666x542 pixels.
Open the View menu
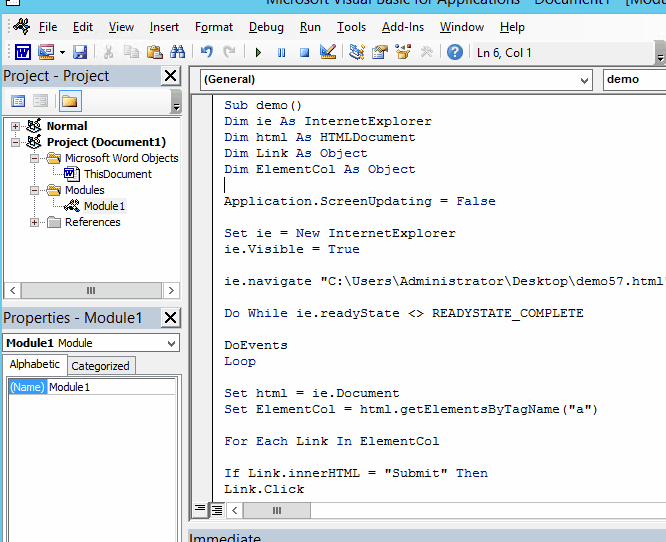click(x=121, y=27)
